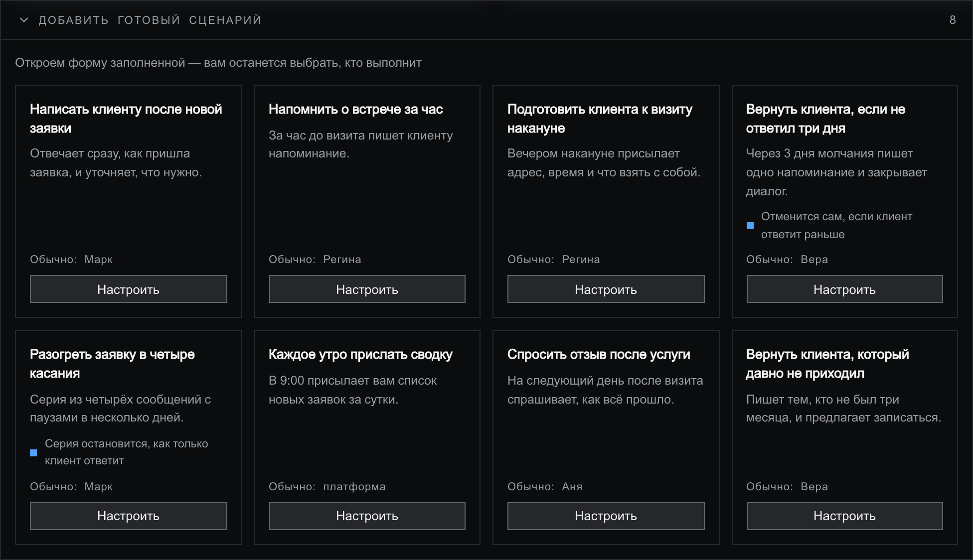This screenshot has height=560, width=973.
Task: Click «Настроить» for «Разогреть заявку в четыре касания»
Action: point(129,516)
